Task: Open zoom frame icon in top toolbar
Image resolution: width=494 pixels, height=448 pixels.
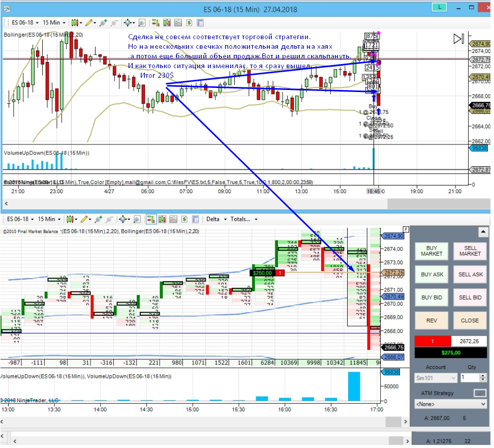Action: coord(142,23)
